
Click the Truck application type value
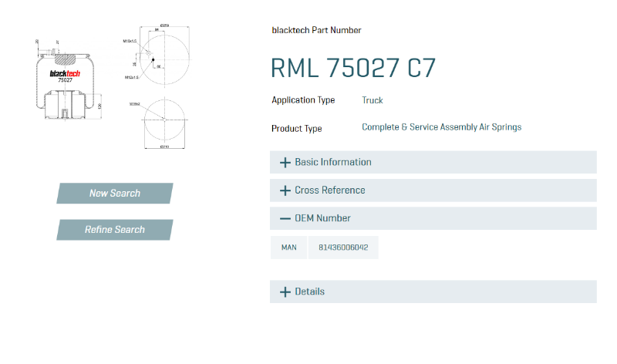(373, 100)
